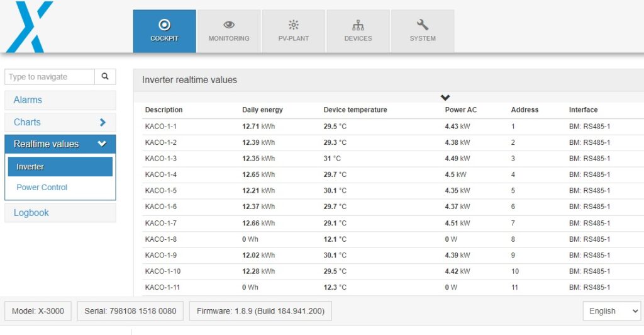Click the Model: X-3000 label
The width and height of the screenshot is (644, 335).
pyautogui.click(x=38, y=311)
